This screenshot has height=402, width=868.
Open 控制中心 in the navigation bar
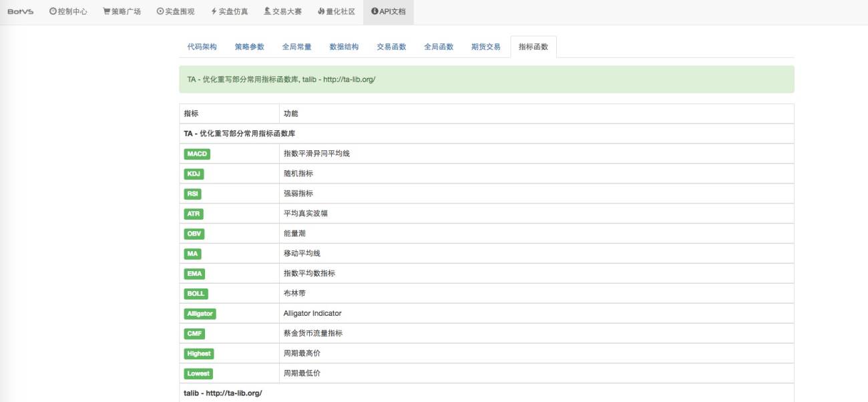click(68, 12)
